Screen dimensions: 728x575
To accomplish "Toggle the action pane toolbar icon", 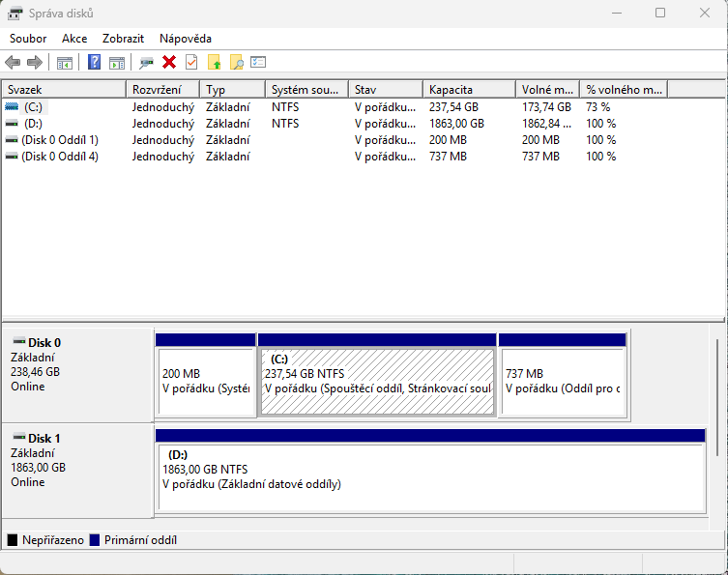I will pyautogui.click(x=117, y=63).
